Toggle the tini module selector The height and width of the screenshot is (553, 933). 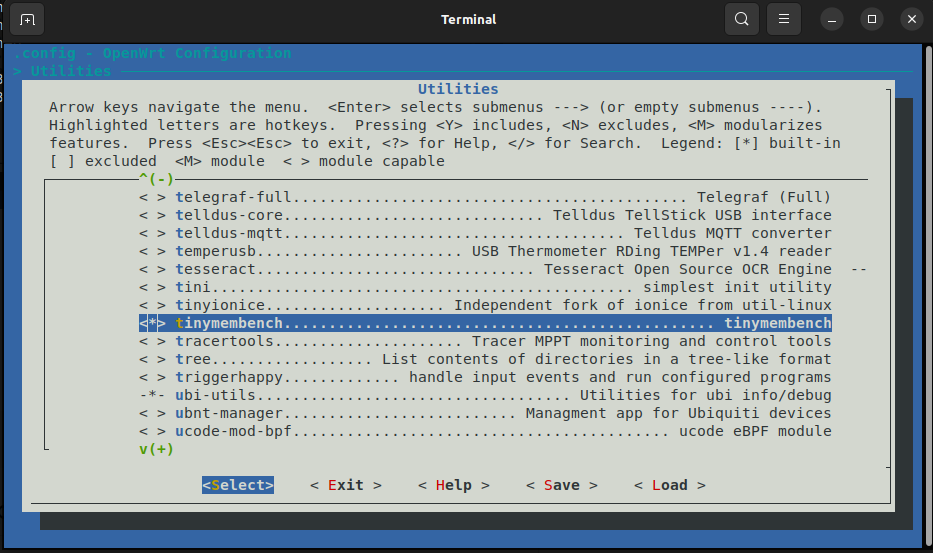(152, 287)
